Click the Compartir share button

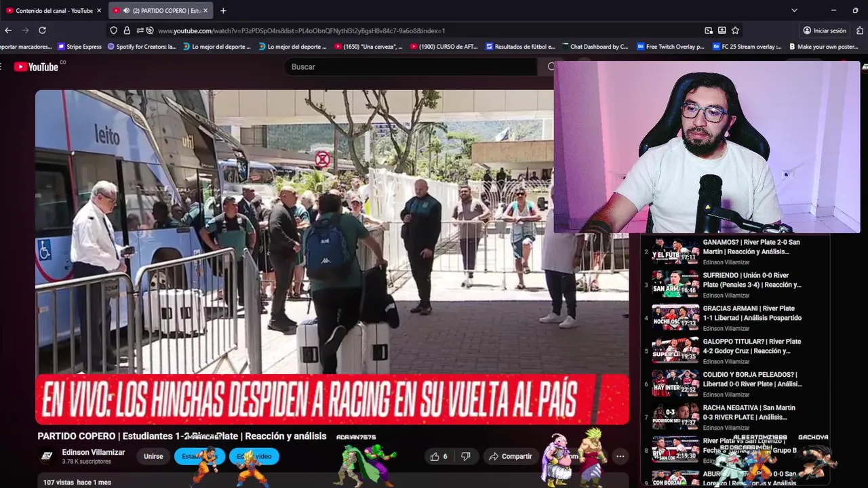[x=511, y=456]
